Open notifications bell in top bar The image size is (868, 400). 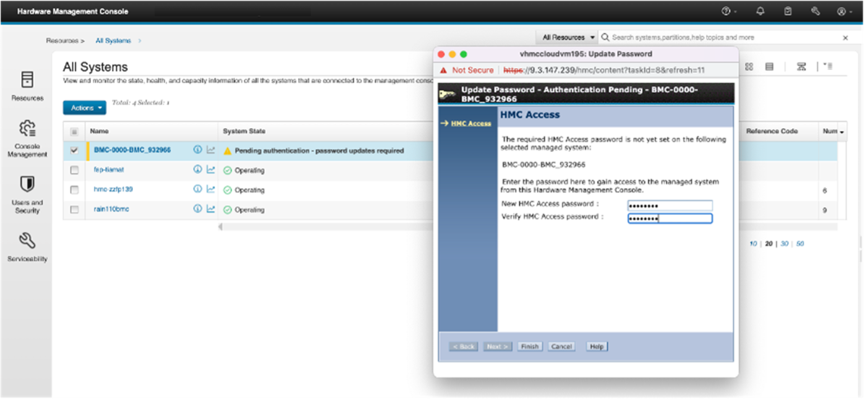coord(760,12)
